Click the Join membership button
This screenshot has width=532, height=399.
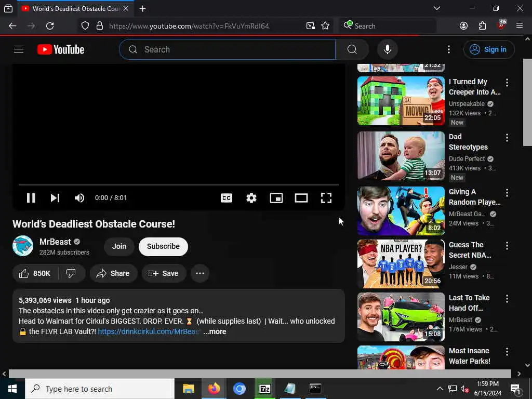tap(119, 246)
